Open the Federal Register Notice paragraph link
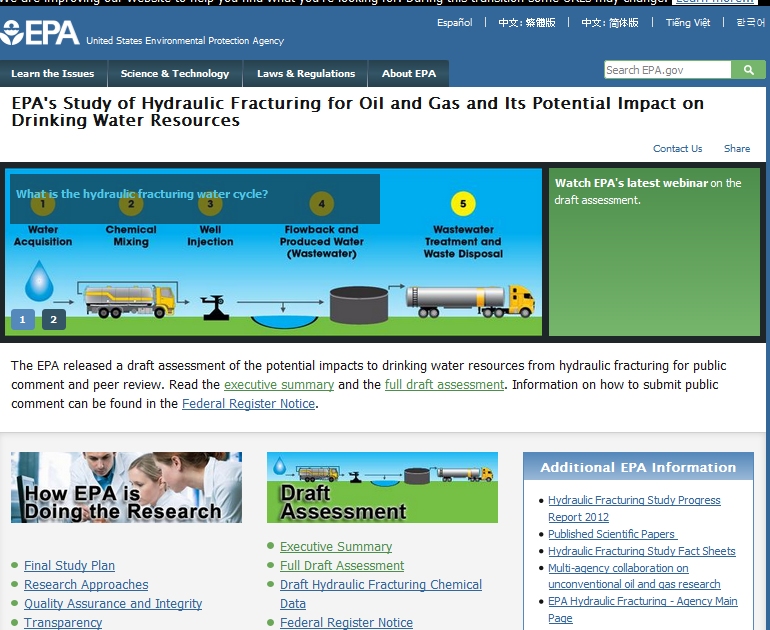 point(248,404)
